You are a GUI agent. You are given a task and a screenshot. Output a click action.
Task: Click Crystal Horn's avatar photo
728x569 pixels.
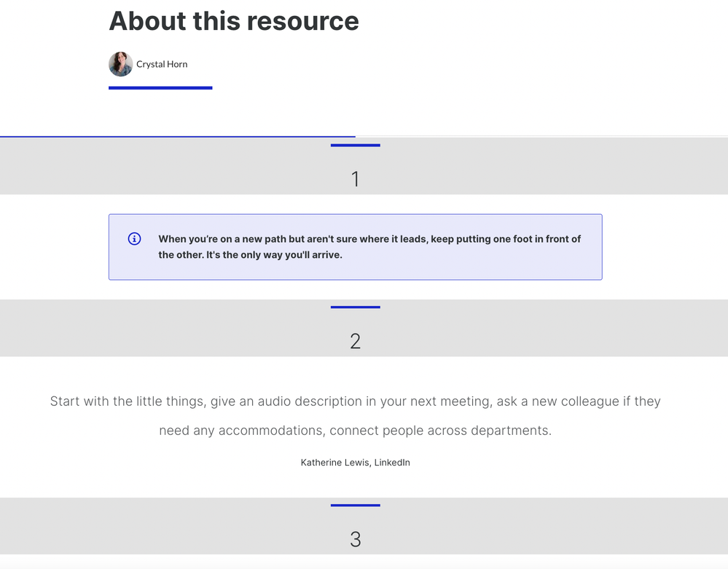[x=120, y=64]
